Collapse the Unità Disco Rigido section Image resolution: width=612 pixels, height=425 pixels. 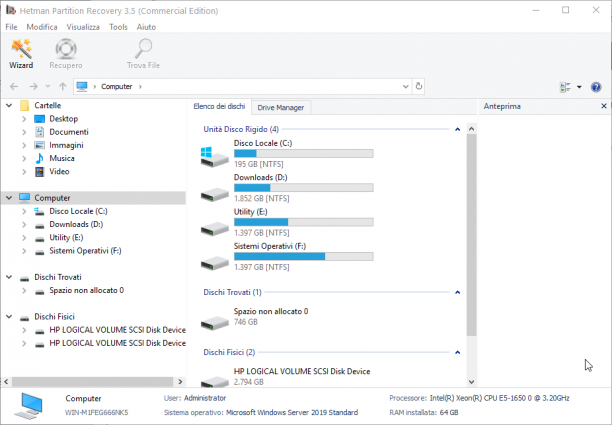point(457,129)
